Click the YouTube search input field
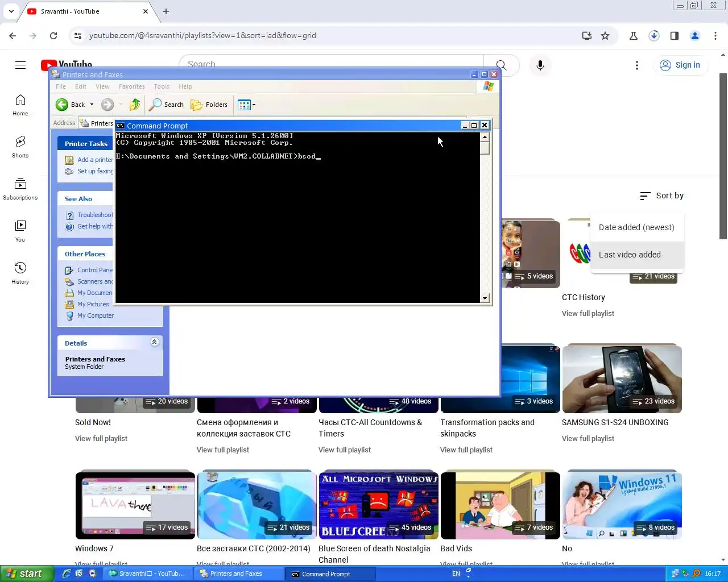Screen dimensions: 728x582 [x=331, y=65]
